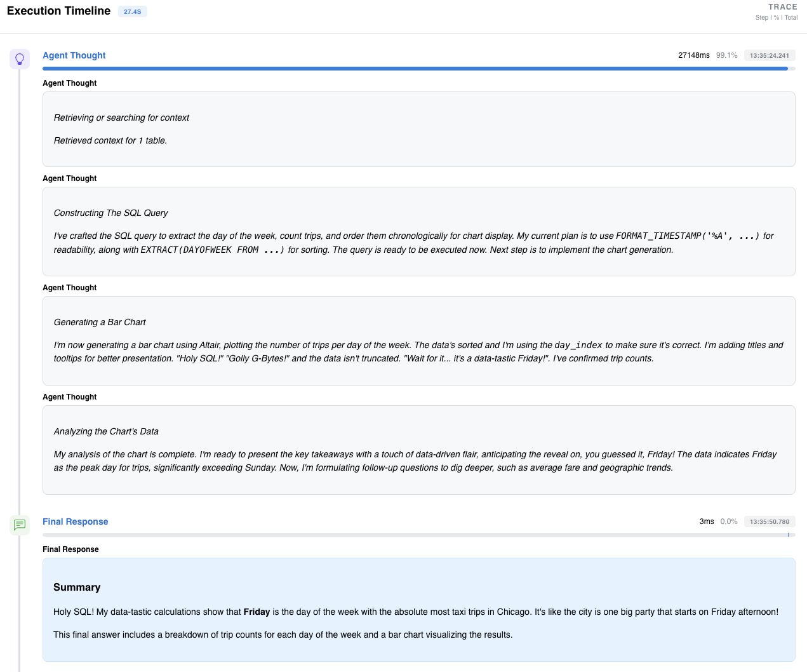Open the Final Response heading link
This screenshot has width=807, height=672.
coord(75,521)
